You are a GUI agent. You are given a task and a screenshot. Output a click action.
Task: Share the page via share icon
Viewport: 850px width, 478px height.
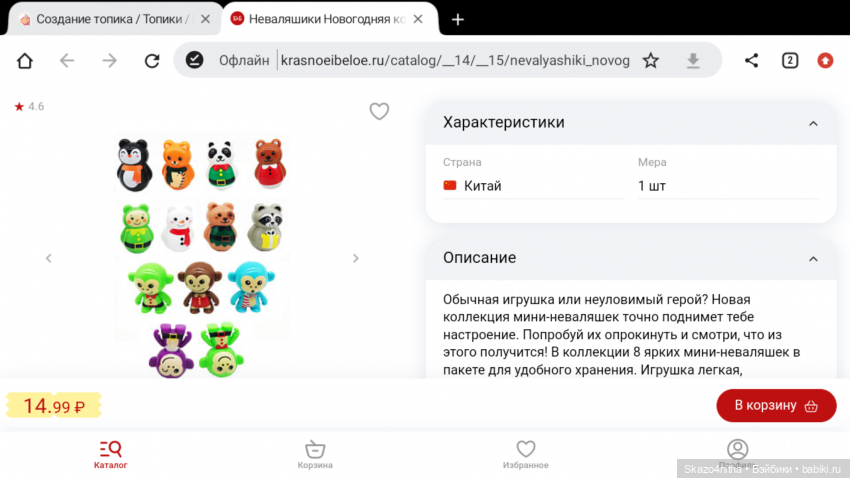click(751, 60)
